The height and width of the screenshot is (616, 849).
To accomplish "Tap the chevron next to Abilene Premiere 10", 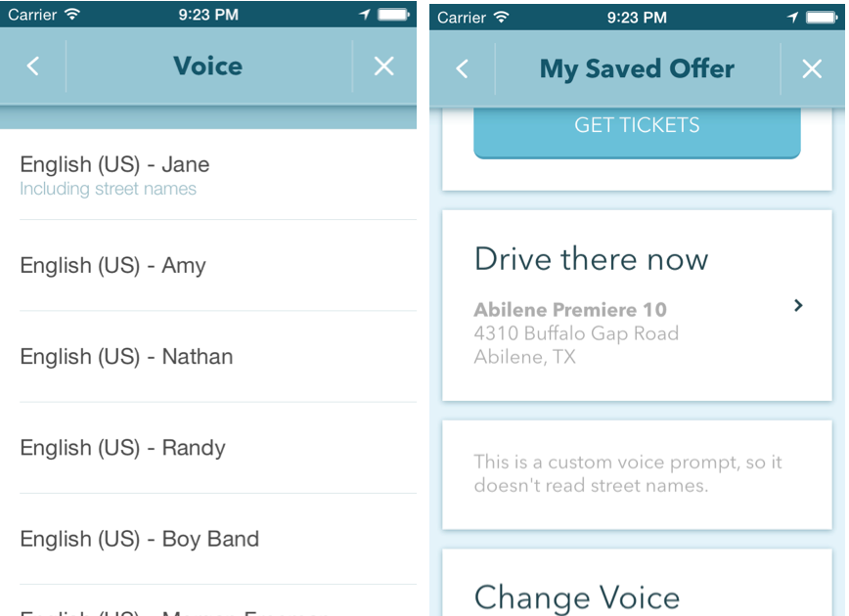I will pos(797,305).
